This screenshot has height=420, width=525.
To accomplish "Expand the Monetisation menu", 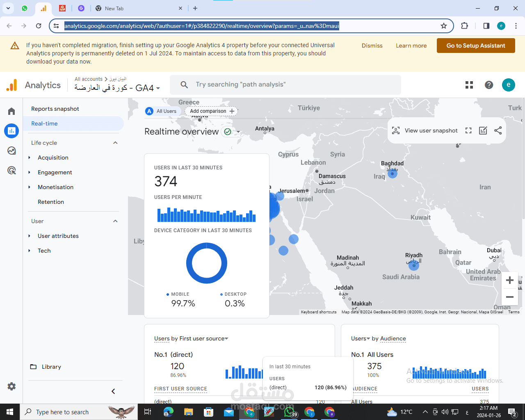I will click(x=55, y=187).
